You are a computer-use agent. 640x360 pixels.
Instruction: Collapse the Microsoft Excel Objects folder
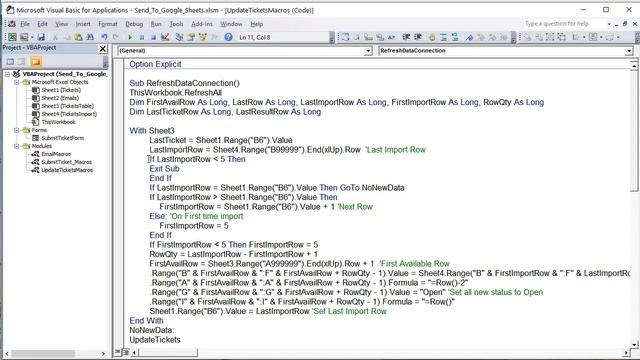tap(17, 82)
